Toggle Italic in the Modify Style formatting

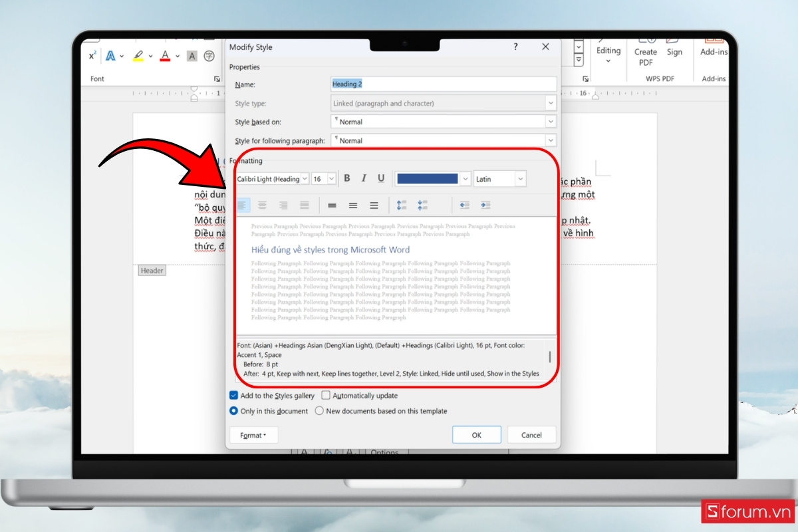coord(364,178)
